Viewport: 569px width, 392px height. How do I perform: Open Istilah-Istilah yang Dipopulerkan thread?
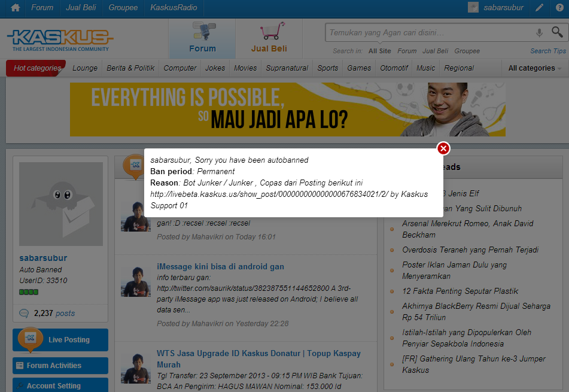coord(467,338)
